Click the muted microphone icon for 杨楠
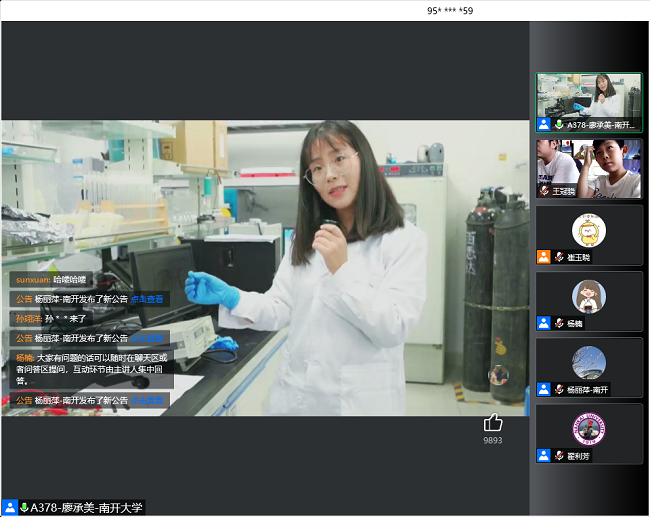The width and height of the screenshot is (650, 517). [x=559, y=323]
